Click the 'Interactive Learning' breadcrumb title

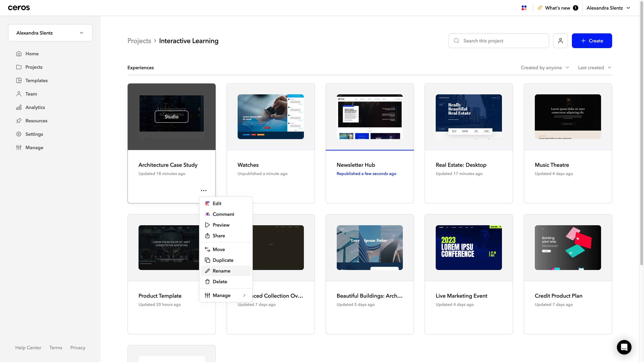pyautogui.click(x=189, y=41)
